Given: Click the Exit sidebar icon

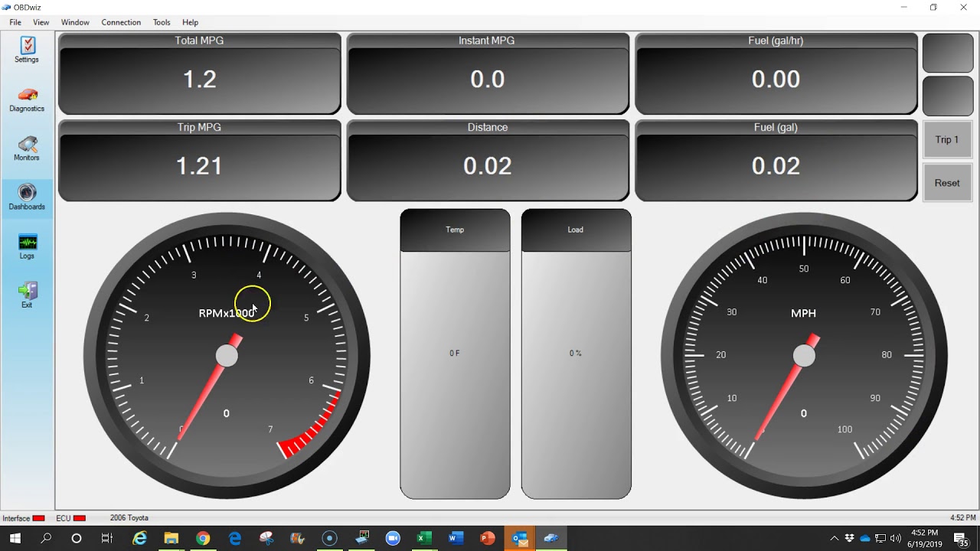Looking at the screenshot, I should coord(27,295).
